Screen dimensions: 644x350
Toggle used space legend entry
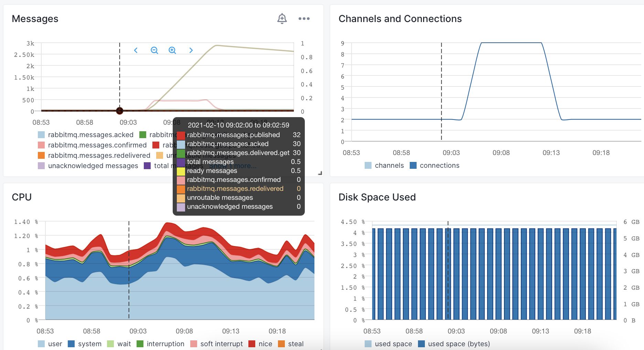point(388,344)
